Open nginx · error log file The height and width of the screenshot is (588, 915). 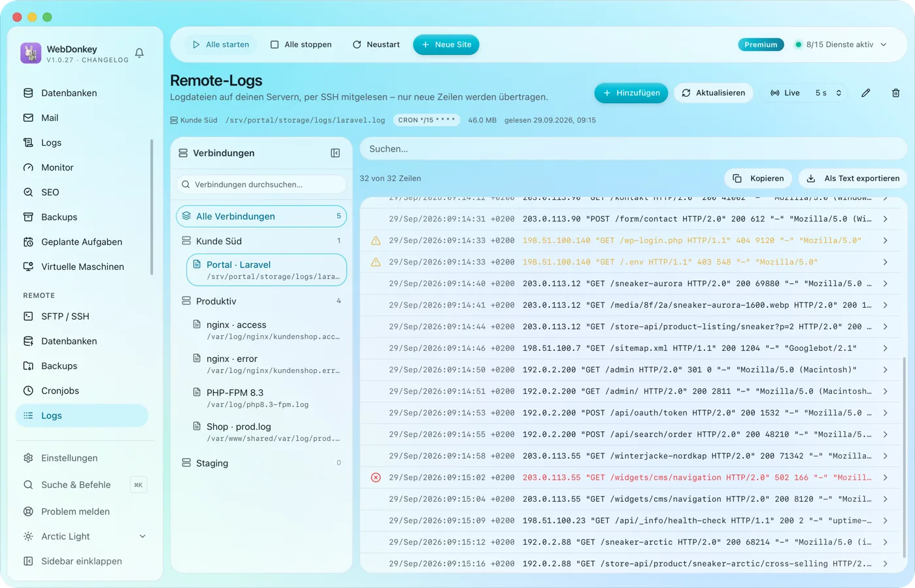coord(266,364)
